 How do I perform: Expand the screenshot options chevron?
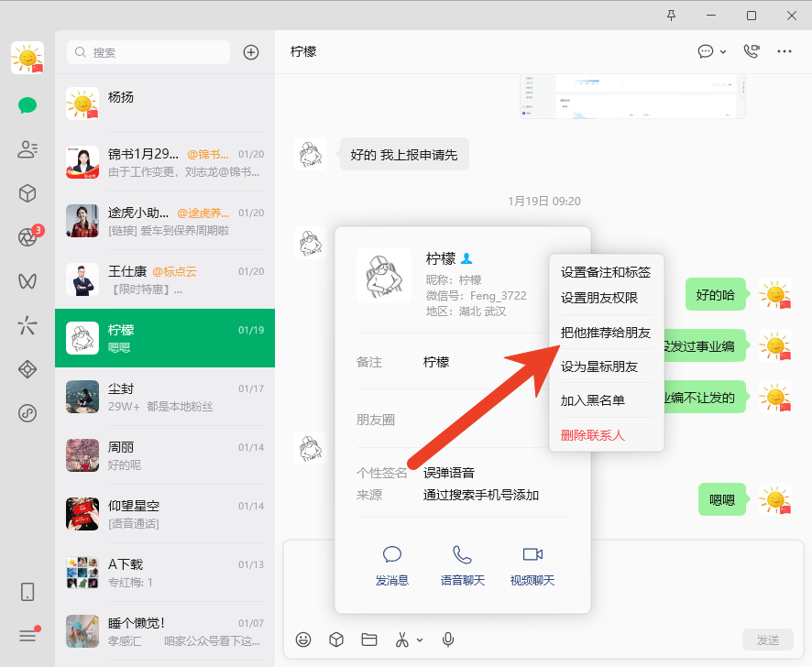419,640
